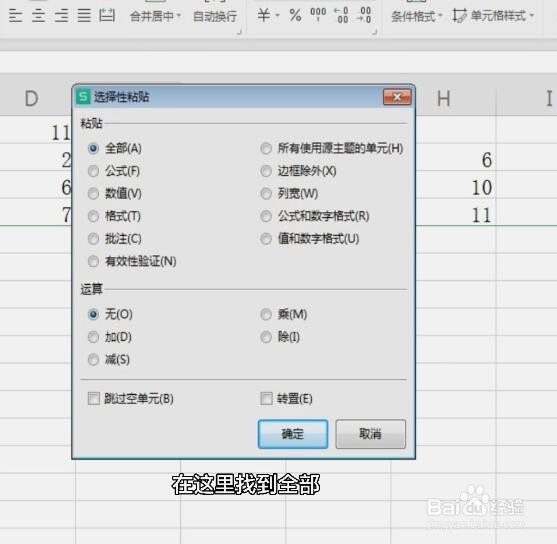
Task: Click the justify alignment icon
Action: coord(84,16)
